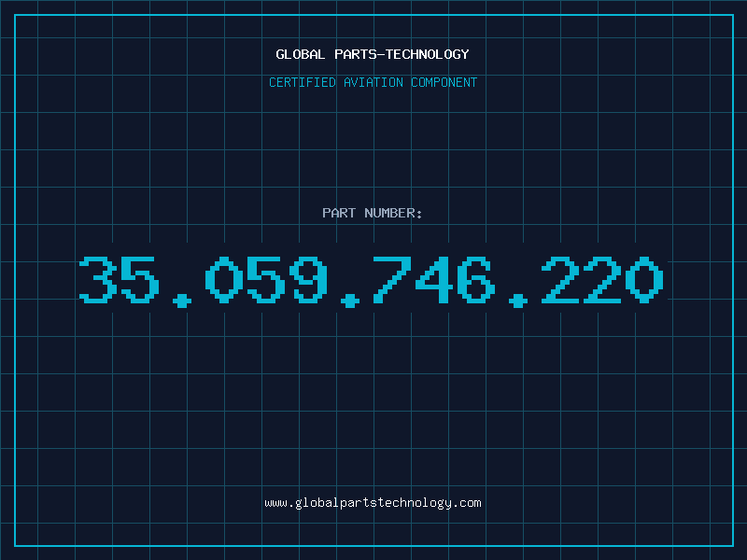
Task: Click the GLOBAL PARTS-TECHNOLOGY heading
Action: (373, 54)
